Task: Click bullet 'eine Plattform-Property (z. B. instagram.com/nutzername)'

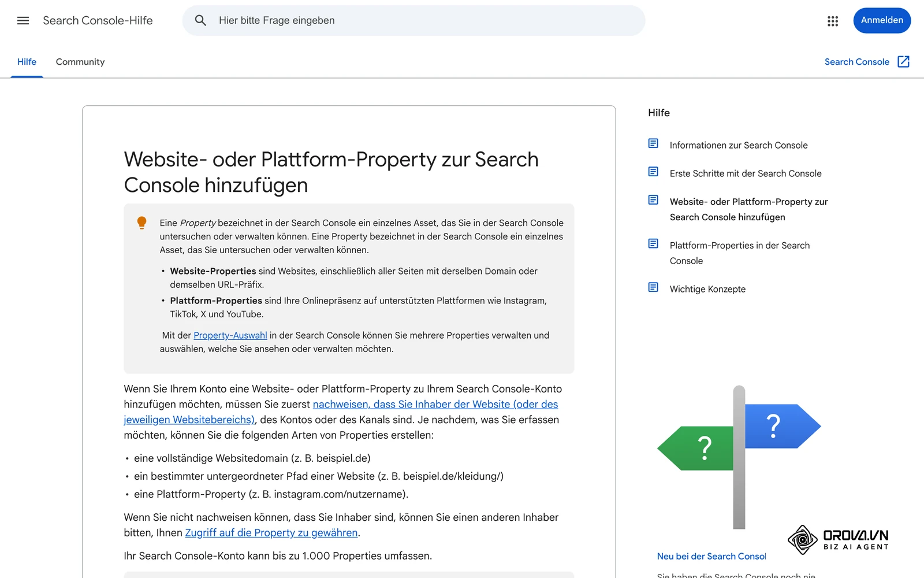Action: 271,494
